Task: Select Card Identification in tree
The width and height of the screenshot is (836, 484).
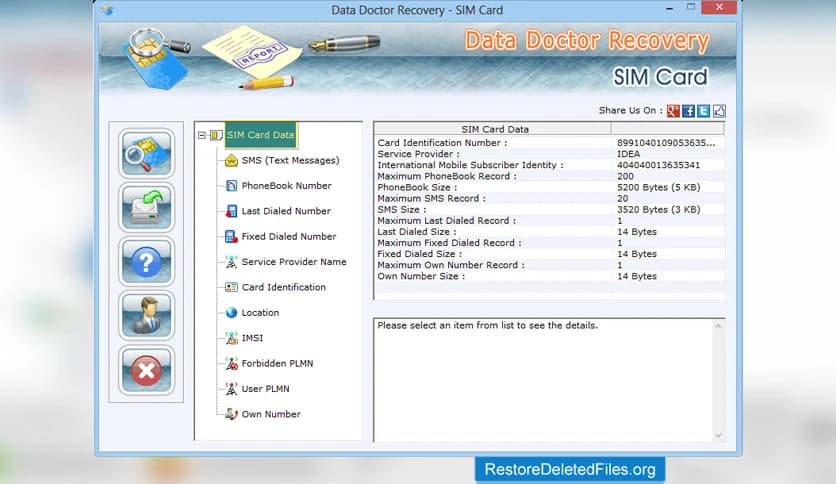Action: (x=283, y=287)
